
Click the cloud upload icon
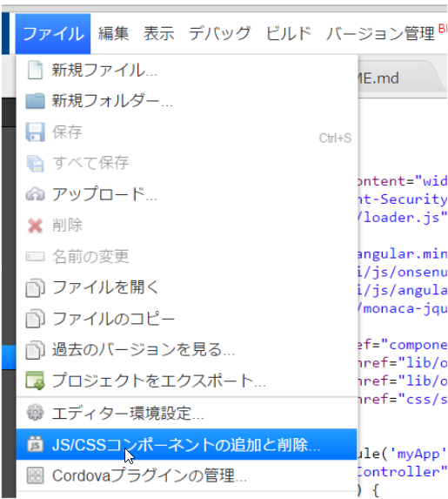click(x=35, y=194)
